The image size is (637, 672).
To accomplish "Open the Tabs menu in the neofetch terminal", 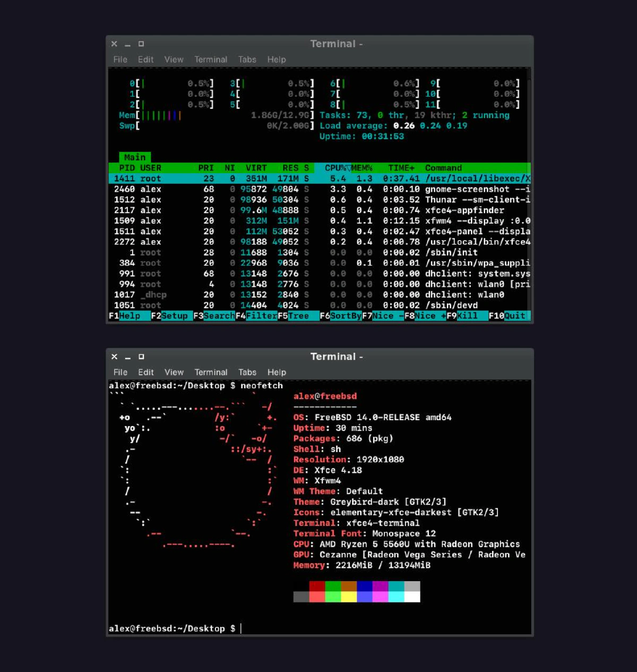I will 247,372.
